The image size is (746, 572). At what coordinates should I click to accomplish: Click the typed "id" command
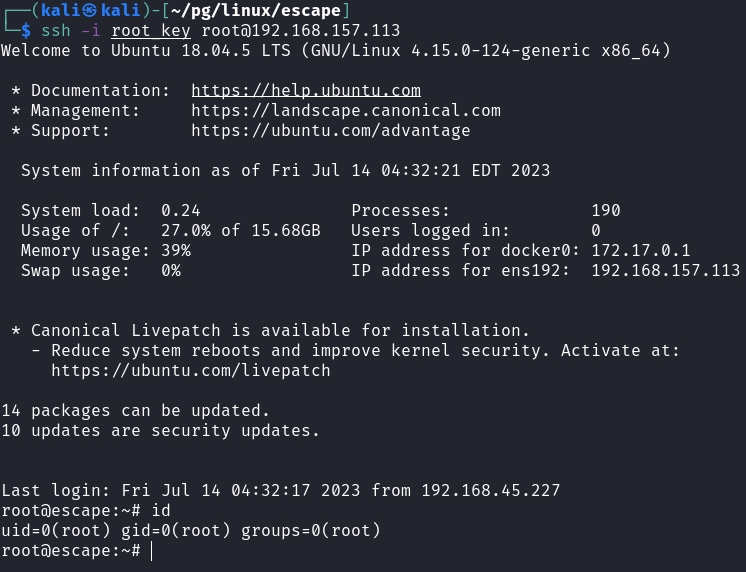click(x=160, y=511)
